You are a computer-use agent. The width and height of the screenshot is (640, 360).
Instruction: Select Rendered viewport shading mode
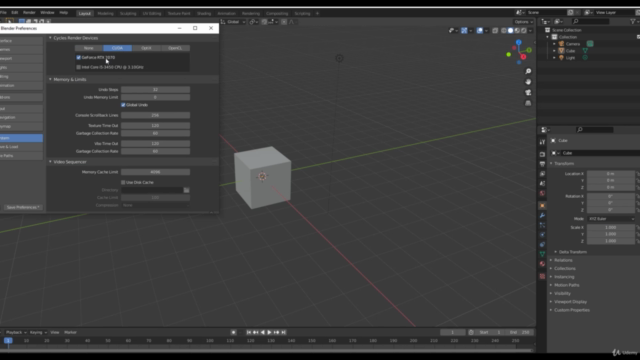(x=524, y=31)
